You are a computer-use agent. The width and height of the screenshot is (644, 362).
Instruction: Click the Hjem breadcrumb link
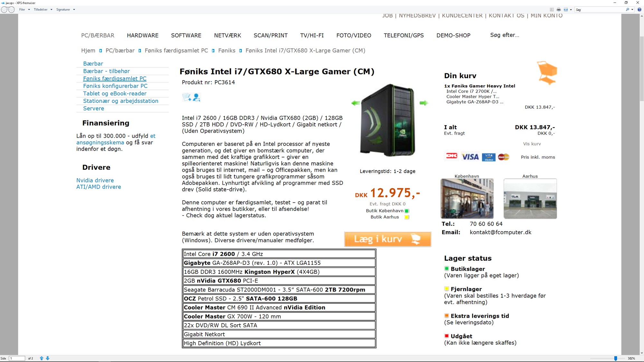click(x=88, y=51)
